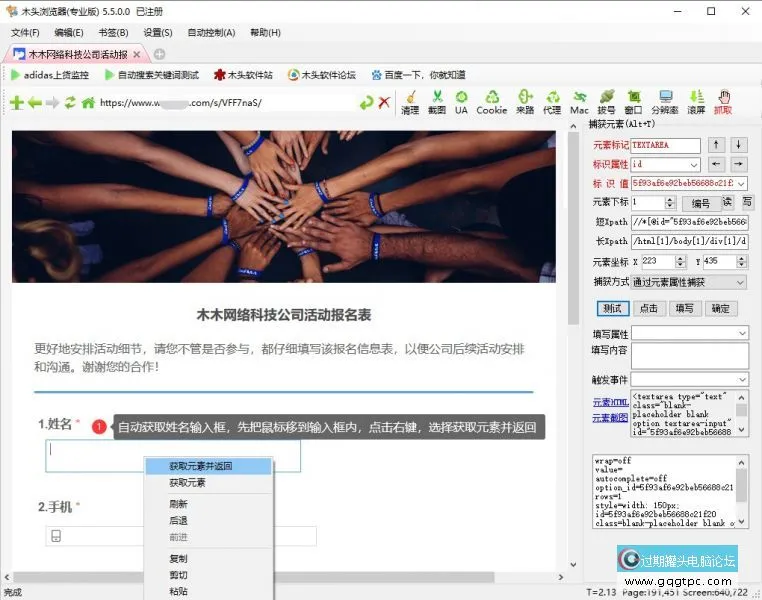Expand the 捕获方式 dropdown
Screen dimensions: 762x600
coord(741,282)
